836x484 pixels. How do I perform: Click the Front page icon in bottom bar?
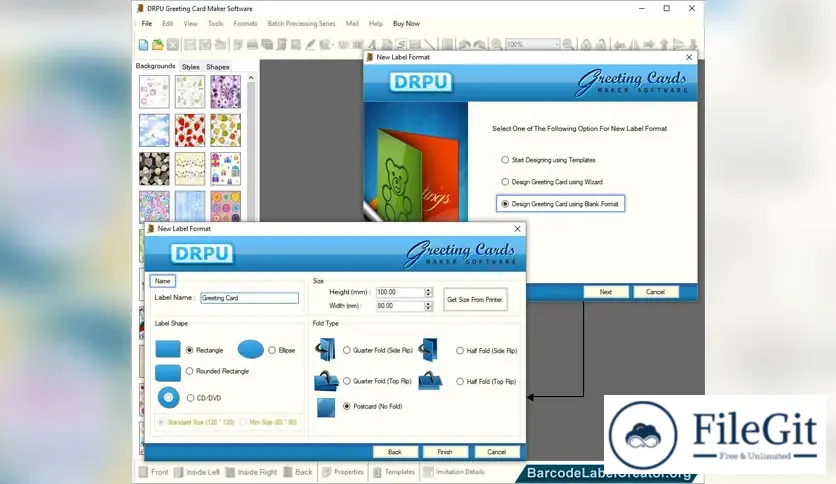[x=143, y=472]
